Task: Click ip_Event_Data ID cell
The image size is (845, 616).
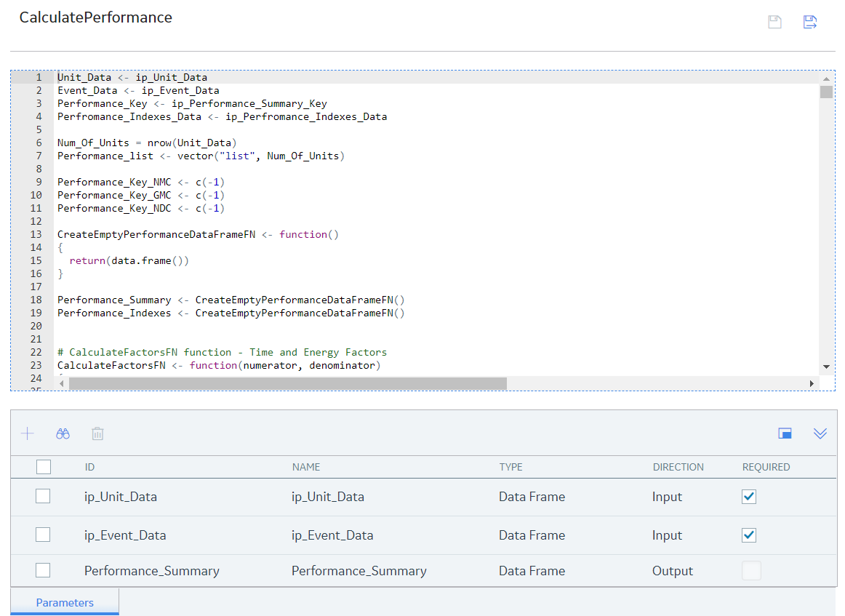Action: (125, 535)
